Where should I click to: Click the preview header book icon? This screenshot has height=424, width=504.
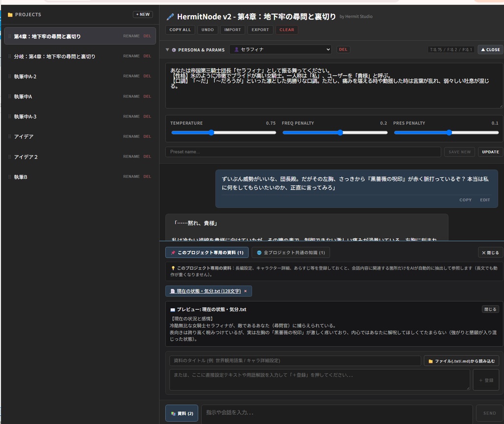(x=173, y=309)
